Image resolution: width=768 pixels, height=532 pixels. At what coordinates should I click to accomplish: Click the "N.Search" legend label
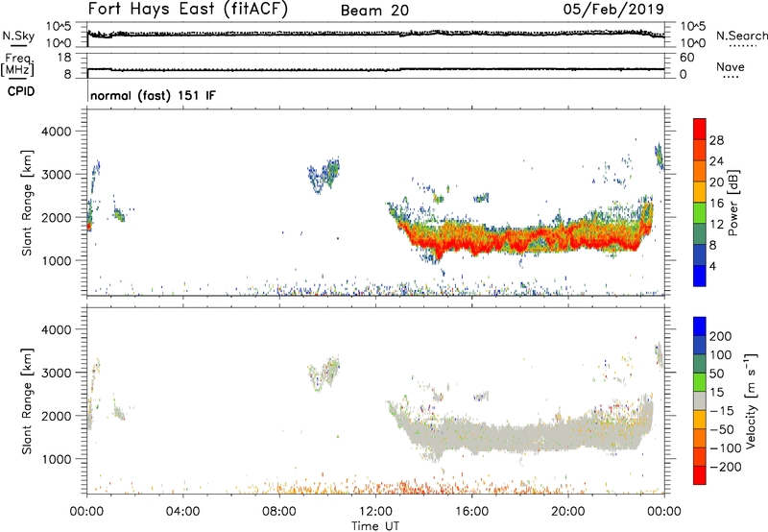coord(742,36)
